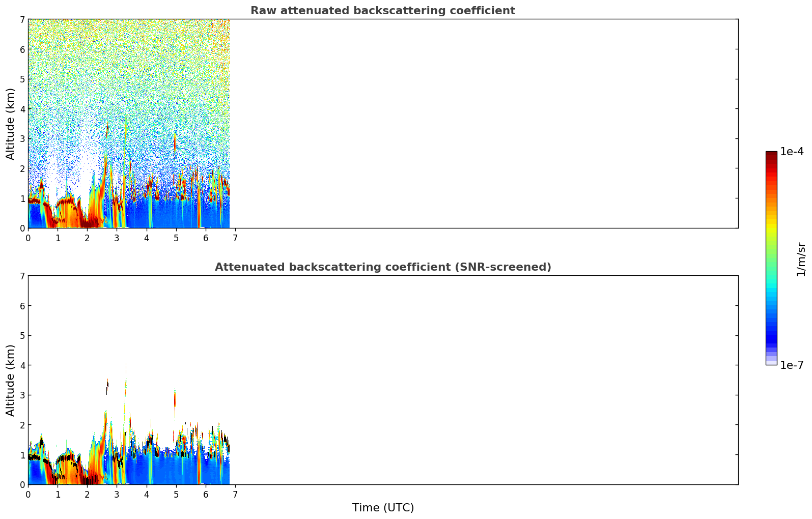Click the "1/m/sr" colorbar unit label
The height and width of the screenshot is (519, 812).
801,259
